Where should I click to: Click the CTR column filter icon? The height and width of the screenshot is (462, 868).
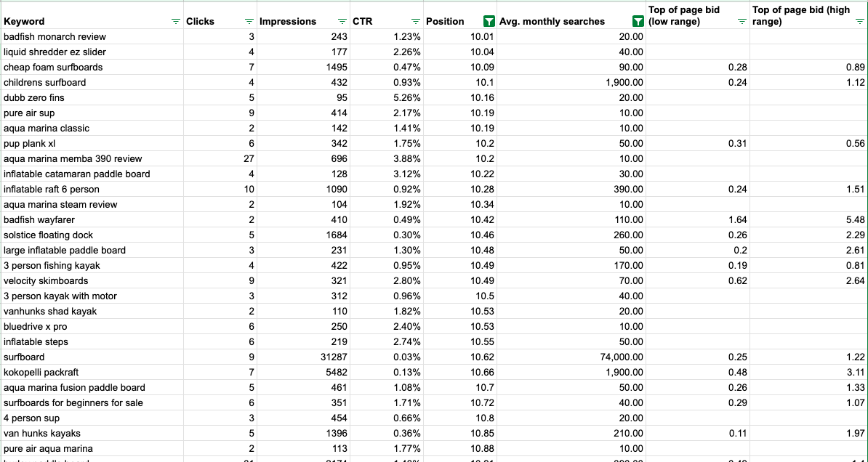pos(415,22)
